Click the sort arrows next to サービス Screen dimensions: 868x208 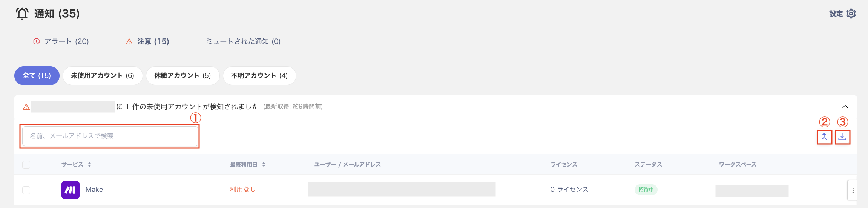(89, 165)
